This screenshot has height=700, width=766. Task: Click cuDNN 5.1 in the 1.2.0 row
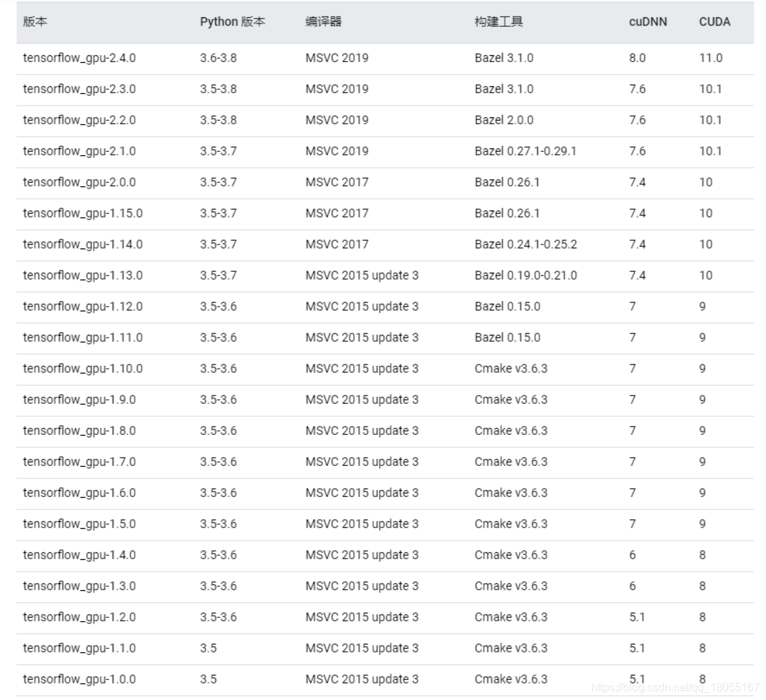pos(637,617)
